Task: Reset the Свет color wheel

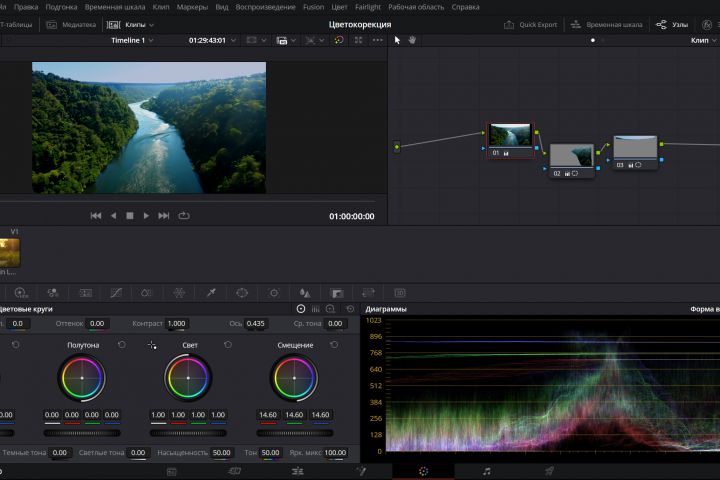Action: pos(227,345)
